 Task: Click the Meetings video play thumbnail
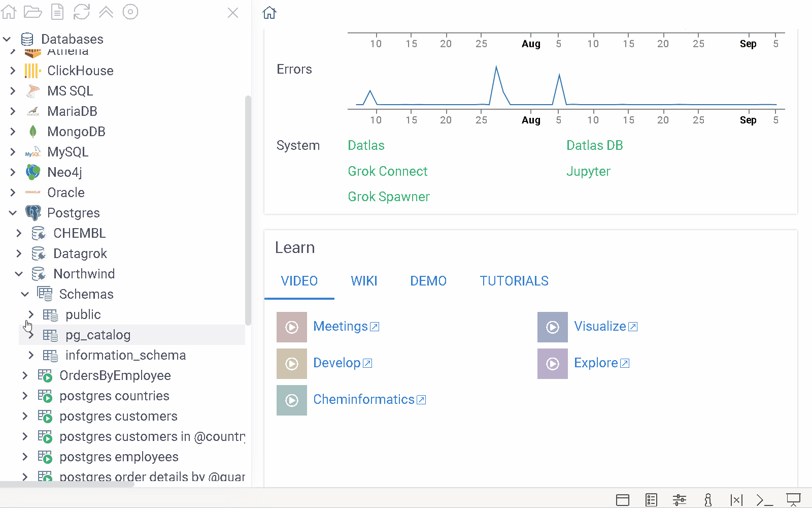292,327
